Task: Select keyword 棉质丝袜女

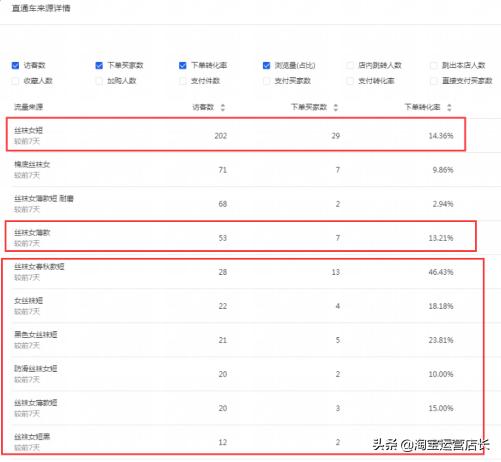Action: pyautogui.click(x=32, y=164)
